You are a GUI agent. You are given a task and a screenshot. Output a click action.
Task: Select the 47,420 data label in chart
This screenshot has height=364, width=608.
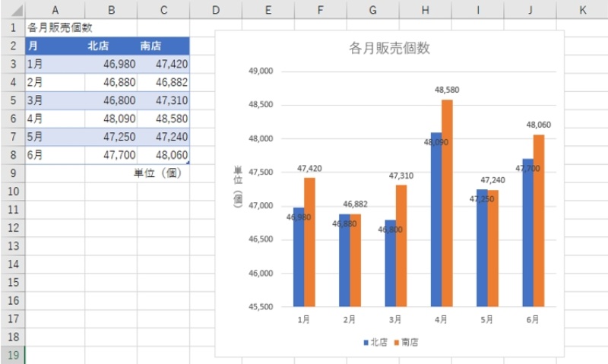pyautogui.click(x=309, y=169)
